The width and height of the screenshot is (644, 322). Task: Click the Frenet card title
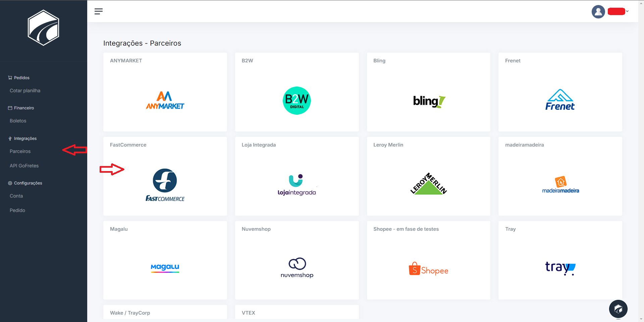coord(513,61)
